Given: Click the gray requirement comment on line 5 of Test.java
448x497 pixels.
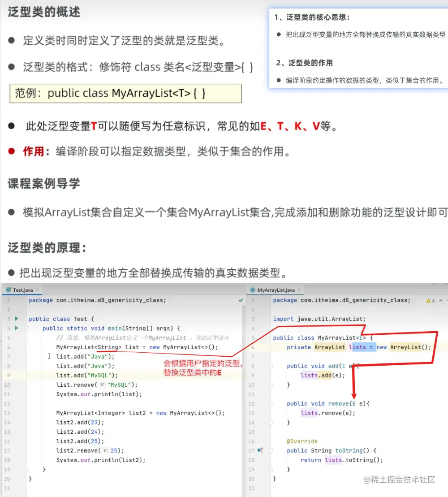Looking at the screenshot, I should [x=142, y=338].
